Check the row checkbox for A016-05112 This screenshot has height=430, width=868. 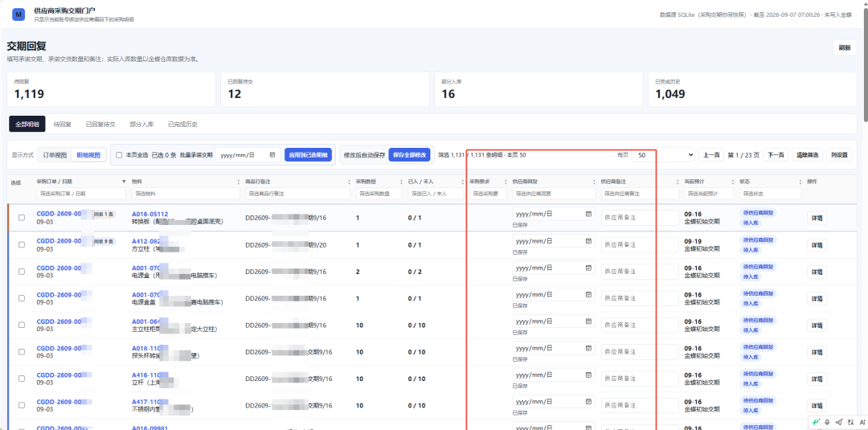tap(22, 218)
